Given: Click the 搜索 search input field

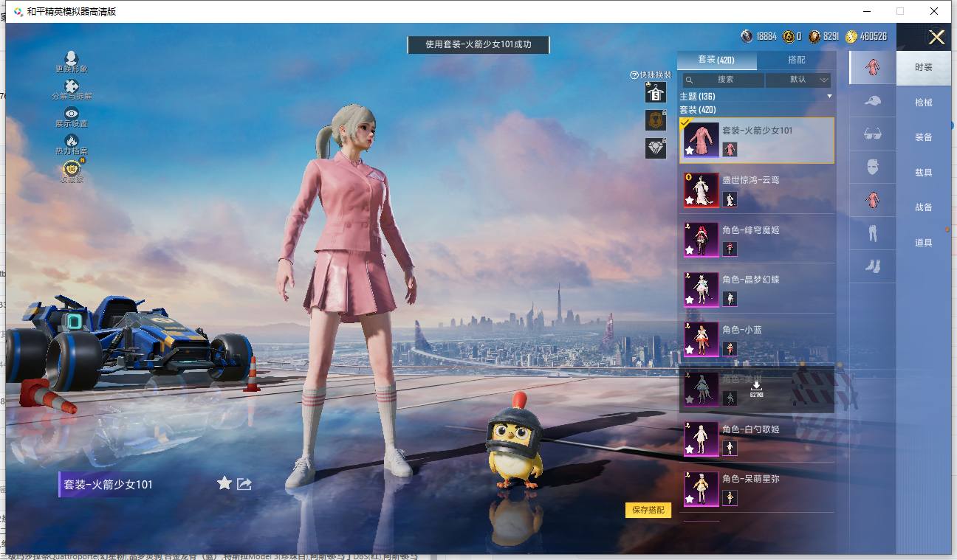Looking at the screenshot, I should (x=723, y=80).
